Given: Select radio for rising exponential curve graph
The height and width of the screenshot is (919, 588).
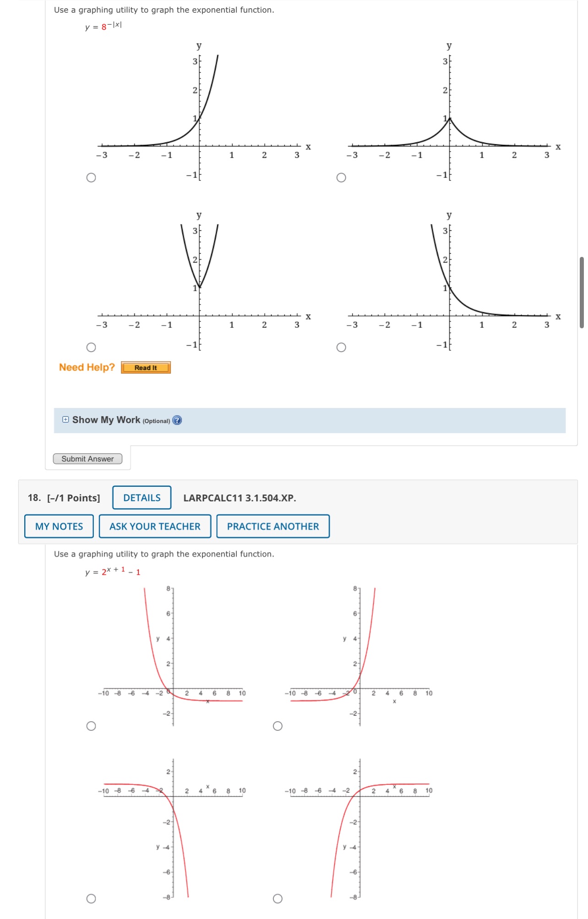Looking at the screenshot, I should pos(92,178).
